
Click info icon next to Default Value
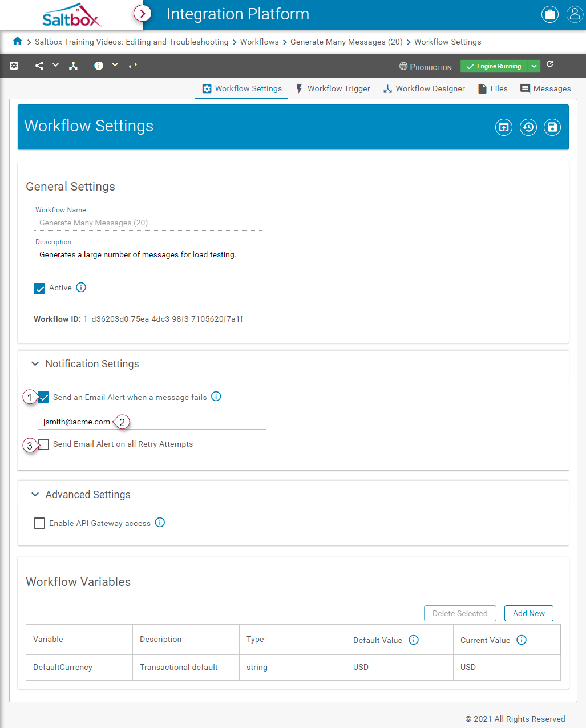coord(414,640)
